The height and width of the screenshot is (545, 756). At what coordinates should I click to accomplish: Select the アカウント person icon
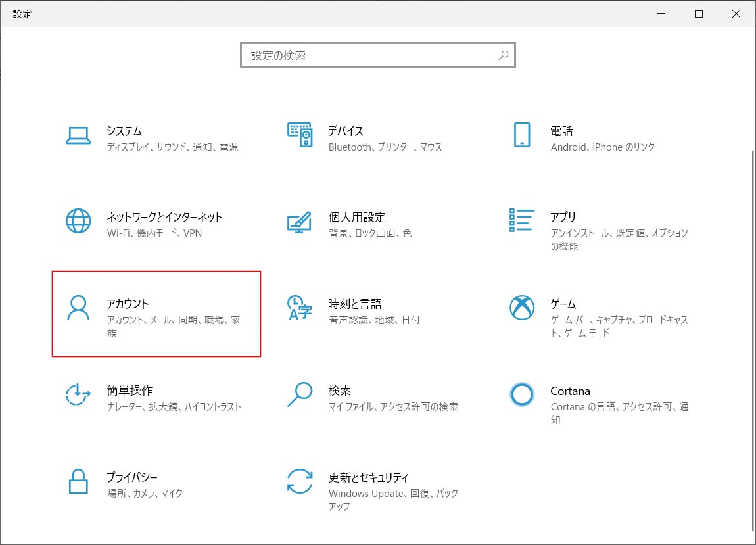[78, 308]
